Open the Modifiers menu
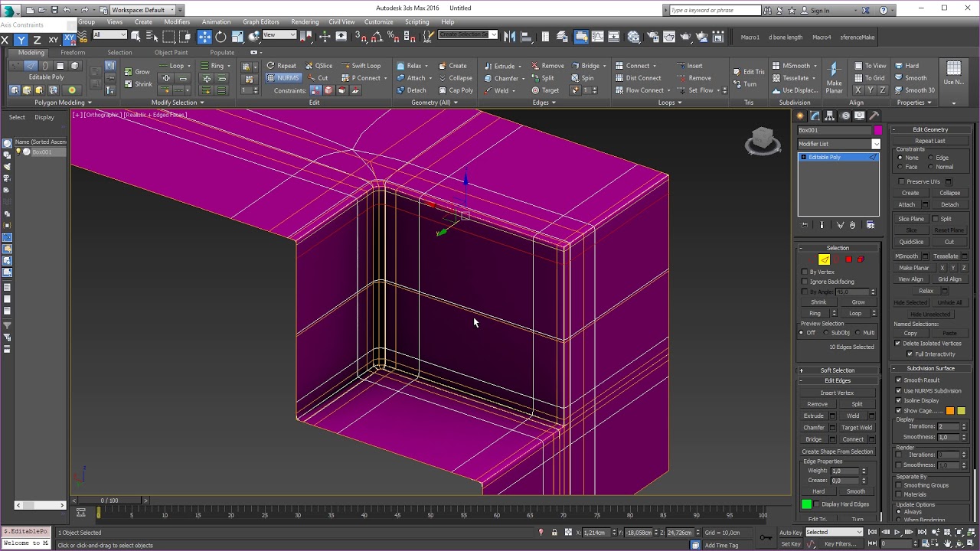980x551 pixels. [x=177, y=22]
